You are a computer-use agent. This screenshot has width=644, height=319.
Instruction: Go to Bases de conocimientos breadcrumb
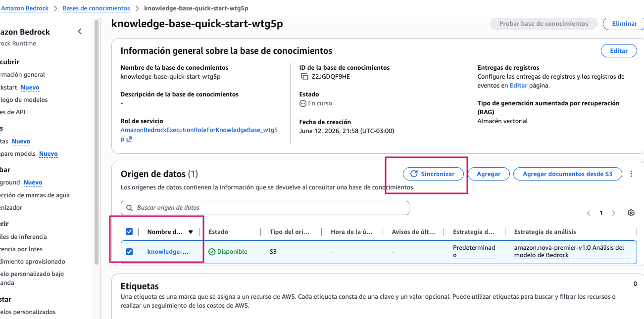click(97, 8)
